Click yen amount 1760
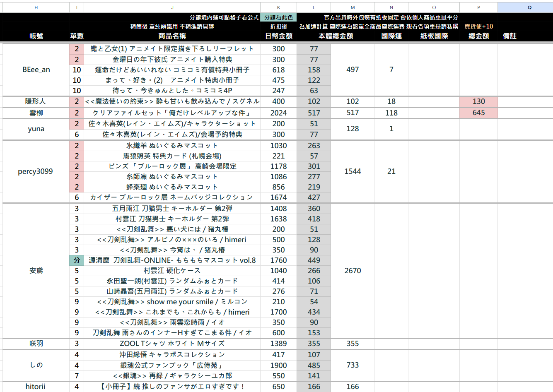 click(278, 260)
